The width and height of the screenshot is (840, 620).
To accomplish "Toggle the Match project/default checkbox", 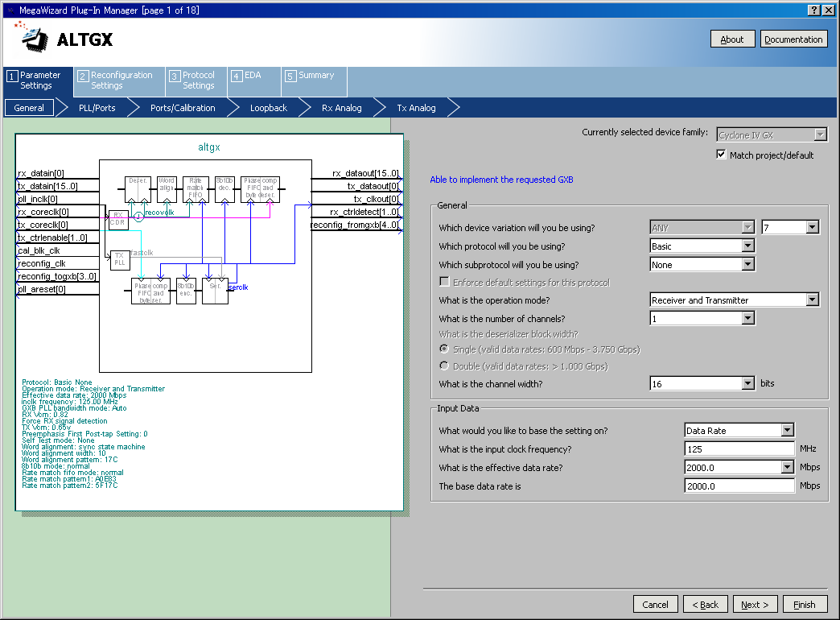I will coord(721,155).
